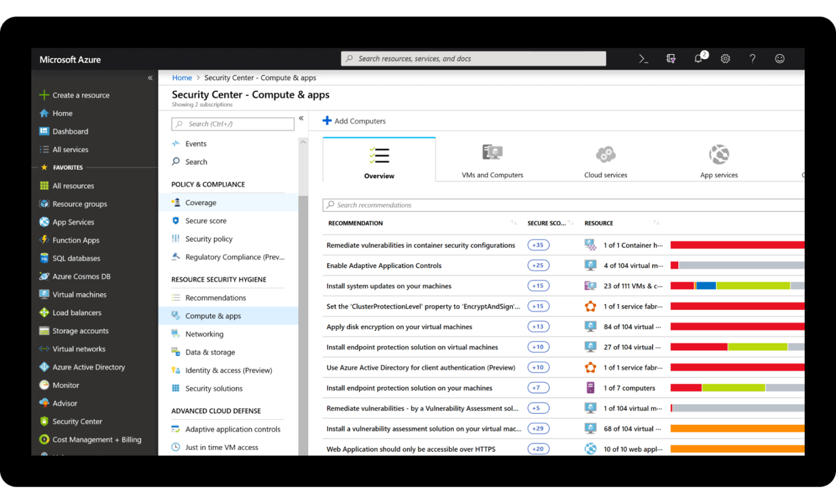
Task: Click the feedback smiley icon
Action: 780,59
